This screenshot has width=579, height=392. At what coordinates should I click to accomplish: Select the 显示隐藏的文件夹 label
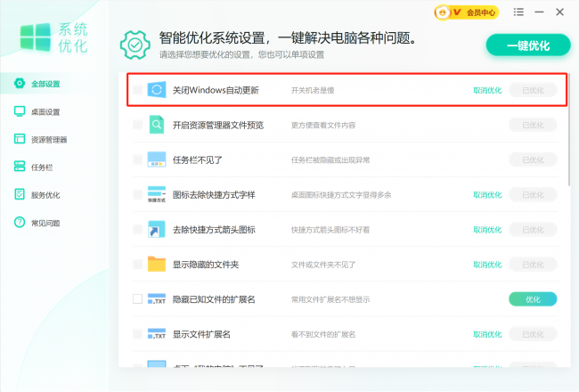point(206,265)
